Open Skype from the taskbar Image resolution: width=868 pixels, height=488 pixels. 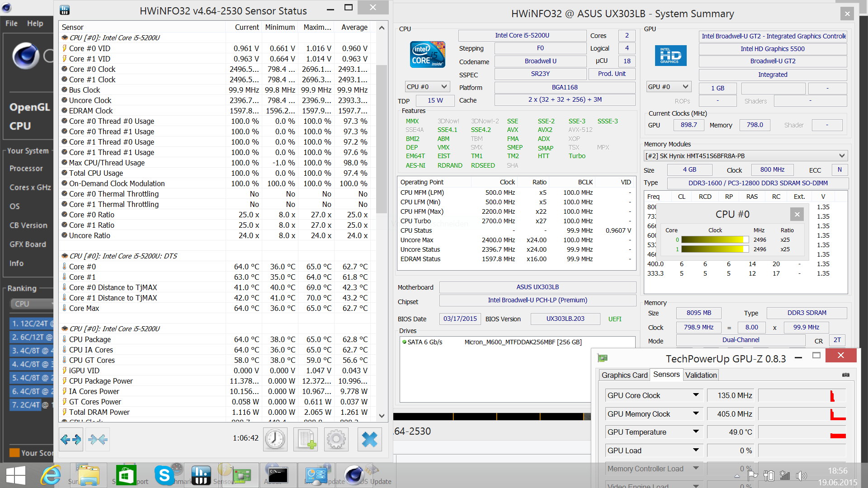(x=164, y=475)
